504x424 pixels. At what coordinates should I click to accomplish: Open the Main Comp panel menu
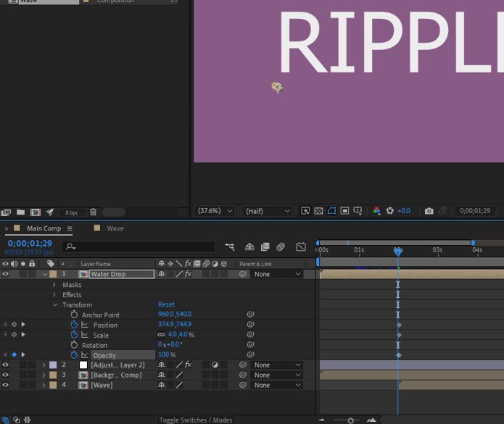point(70,229)
